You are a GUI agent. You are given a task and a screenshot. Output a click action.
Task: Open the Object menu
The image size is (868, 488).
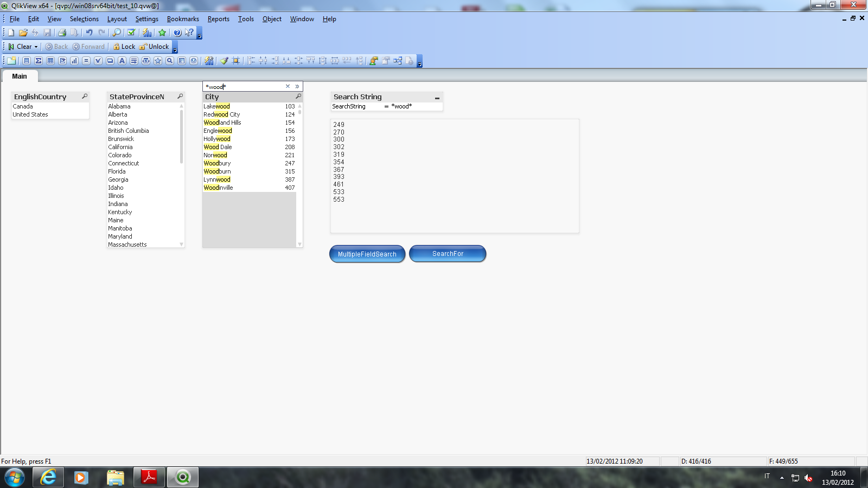click(272, 19)
